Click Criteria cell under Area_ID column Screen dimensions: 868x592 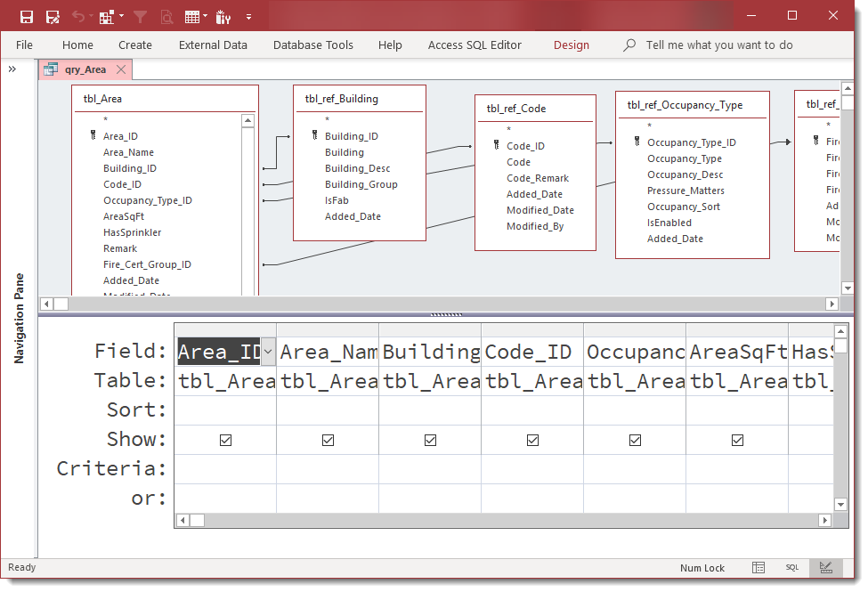pyautogui.click(x=225, y=469)
